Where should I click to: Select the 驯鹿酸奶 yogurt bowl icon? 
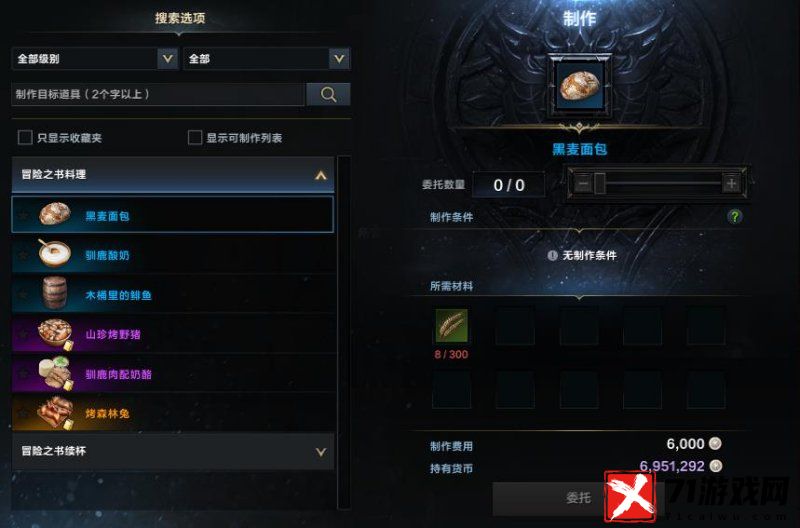[x=55, y=254]
